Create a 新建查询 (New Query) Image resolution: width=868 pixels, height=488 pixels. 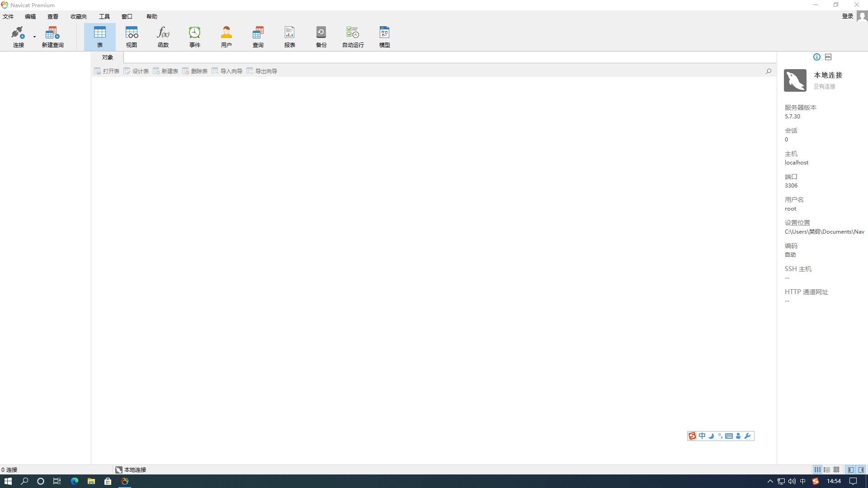coord(52,36)
